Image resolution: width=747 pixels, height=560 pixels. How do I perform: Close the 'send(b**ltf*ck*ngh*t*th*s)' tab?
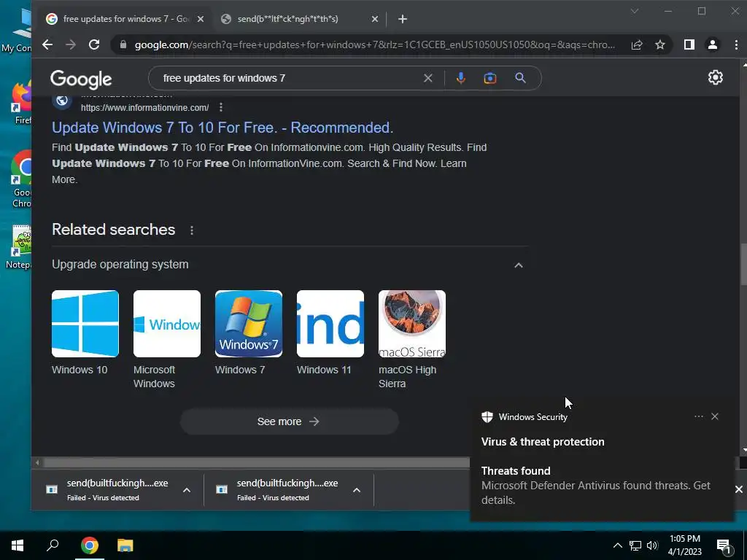click(375, 19)
